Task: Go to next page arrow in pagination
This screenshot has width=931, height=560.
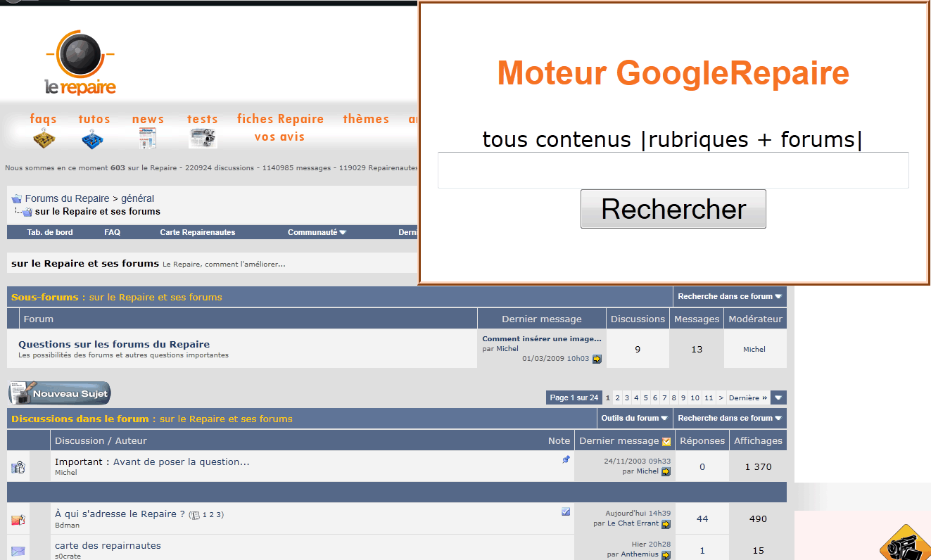Action: click(721, 397)
